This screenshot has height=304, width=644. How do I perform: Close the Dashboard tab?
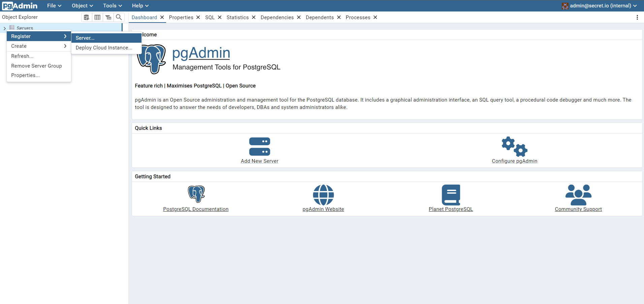162,17
